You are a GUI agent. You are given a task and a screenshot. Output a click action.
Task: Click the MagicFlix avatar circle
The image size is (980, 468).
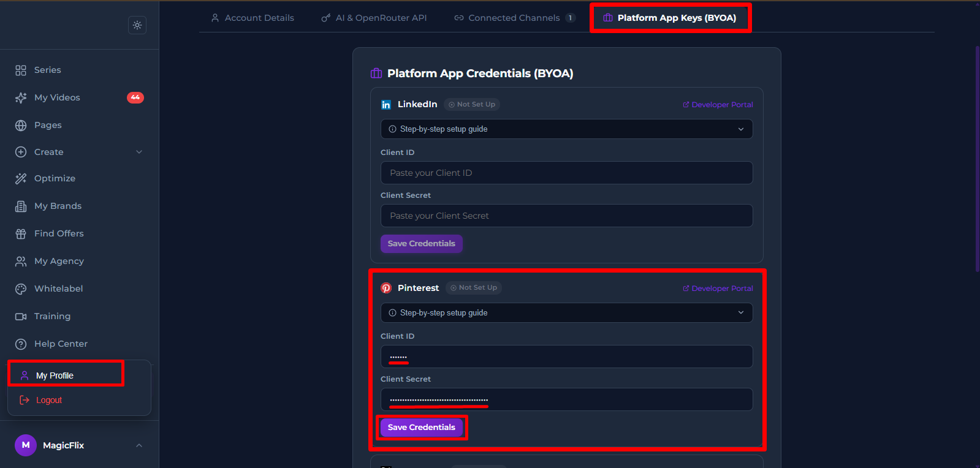26,445
